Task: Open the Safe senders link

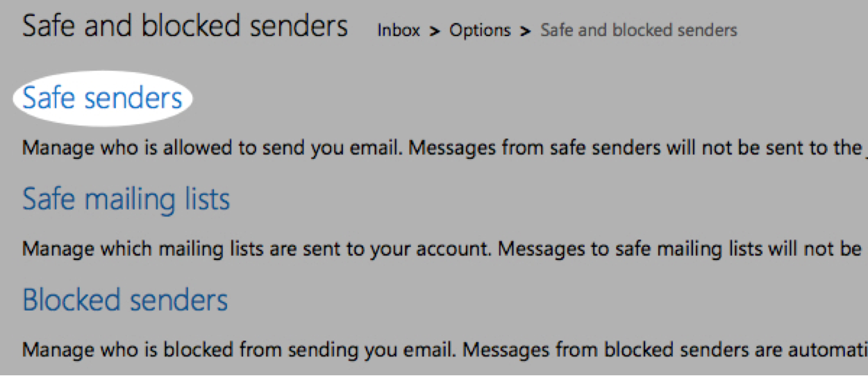Action: (x=103, y=99)
